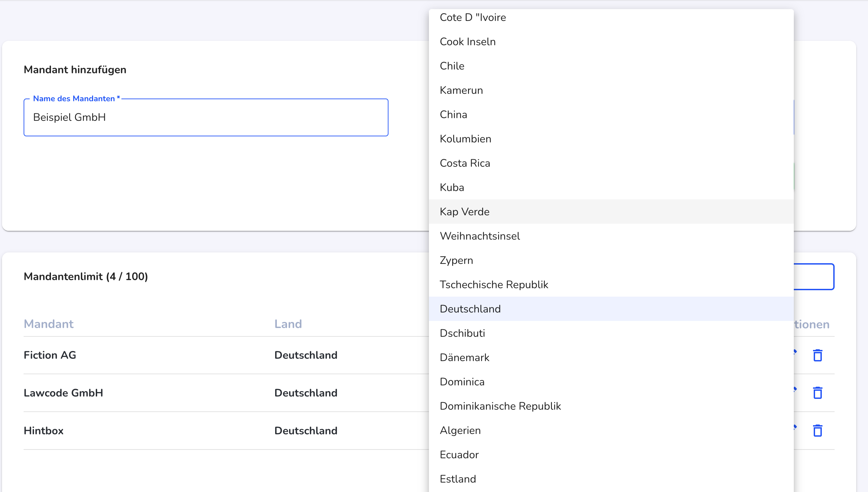This screenshot has width=868, height=492.
Task: Pick Tschechische Republik option
Action: [611, 284]
